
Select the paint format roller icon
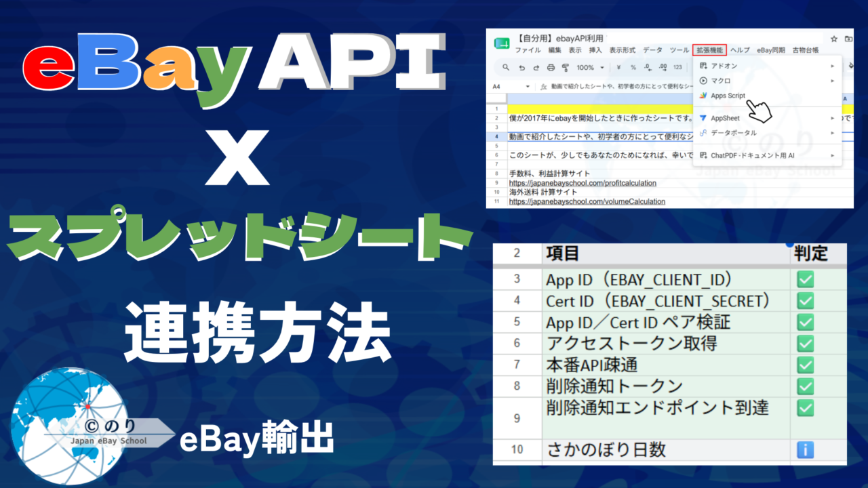pyautogui.click(x=566, y=68)
